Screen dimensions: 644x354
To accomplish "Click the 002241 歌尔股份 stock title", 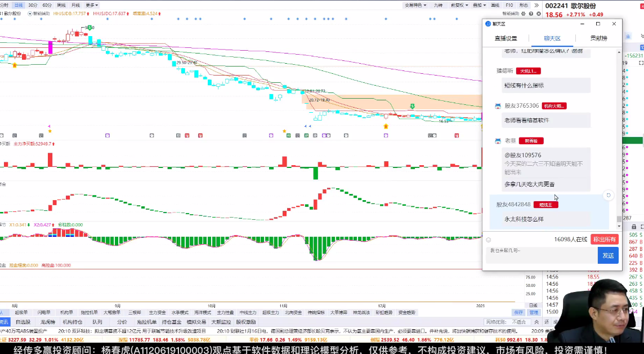I will click(570, 6).
